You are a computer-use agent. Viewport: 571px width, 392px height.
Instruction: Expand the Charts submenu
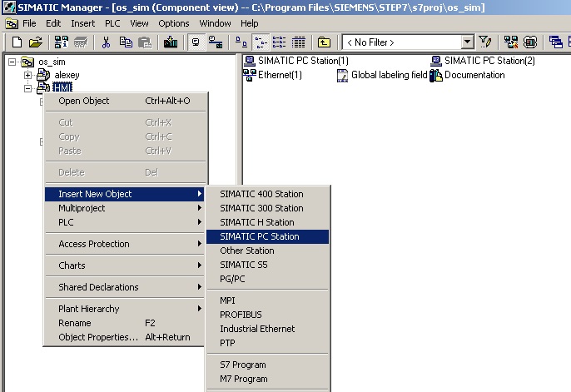pos(124,265)
